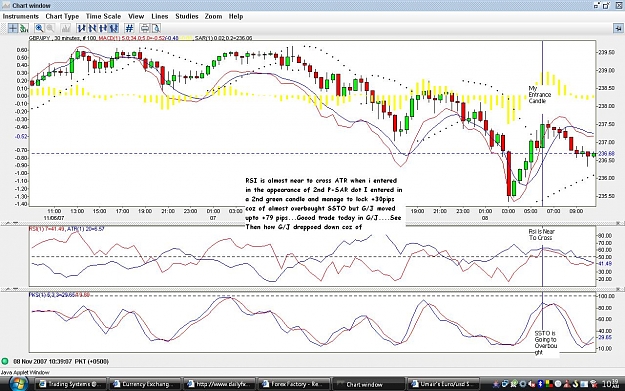Click the greyed zoom out magnifier icon
Image resolution: width=625 pixels, height=391 pixels.
pyautogui.click(x=50, y=28)
